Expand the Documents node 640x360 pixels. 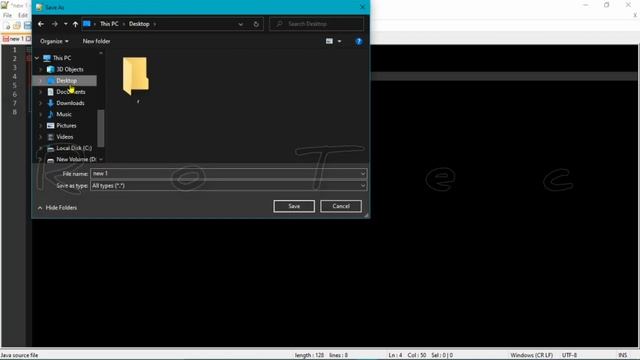[x=40, y=92]
